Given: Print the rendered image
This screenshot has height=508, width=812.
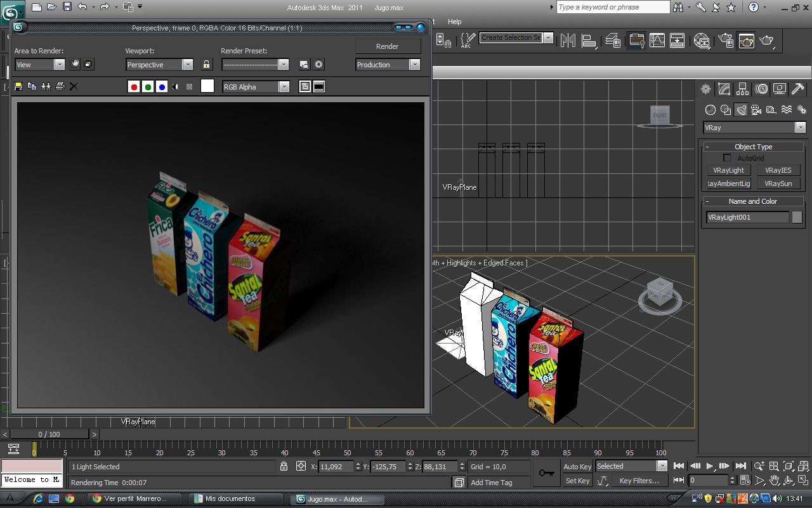Looking at the screenshot, I should pos(60,86).
